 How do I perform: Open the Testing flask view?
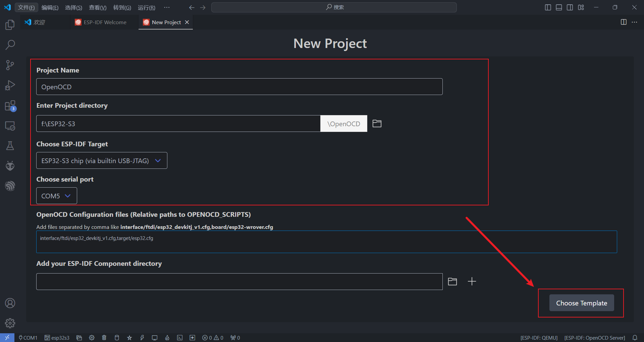point(10,146)
